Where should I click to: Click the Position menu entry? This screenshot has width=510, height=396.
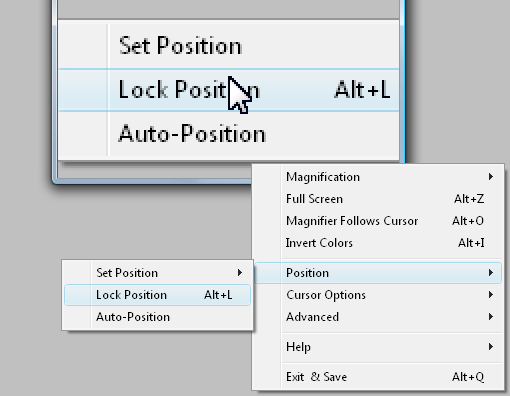pos(378,273)
